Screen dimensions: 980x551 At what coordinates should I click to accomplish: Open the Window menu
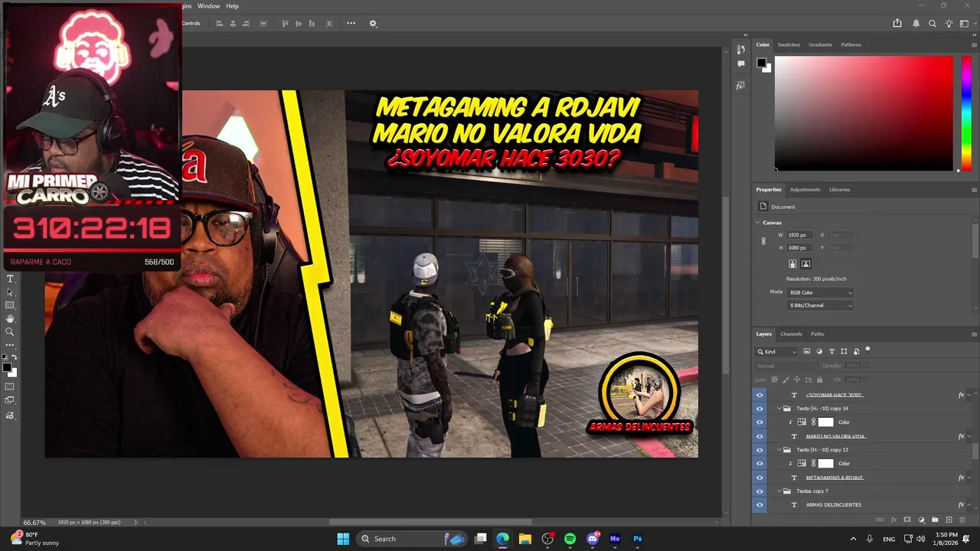(x=208, y=6)
